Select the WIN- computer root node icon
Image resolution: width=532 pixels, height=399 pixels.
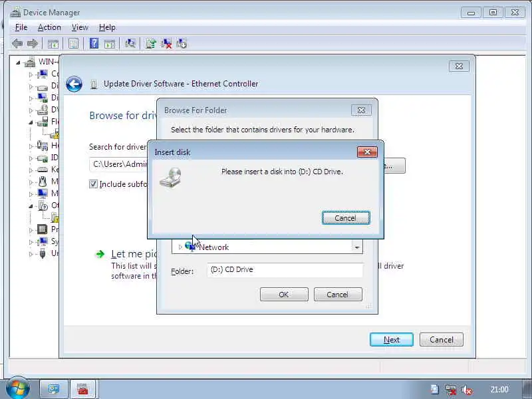(x=30, y=62)
